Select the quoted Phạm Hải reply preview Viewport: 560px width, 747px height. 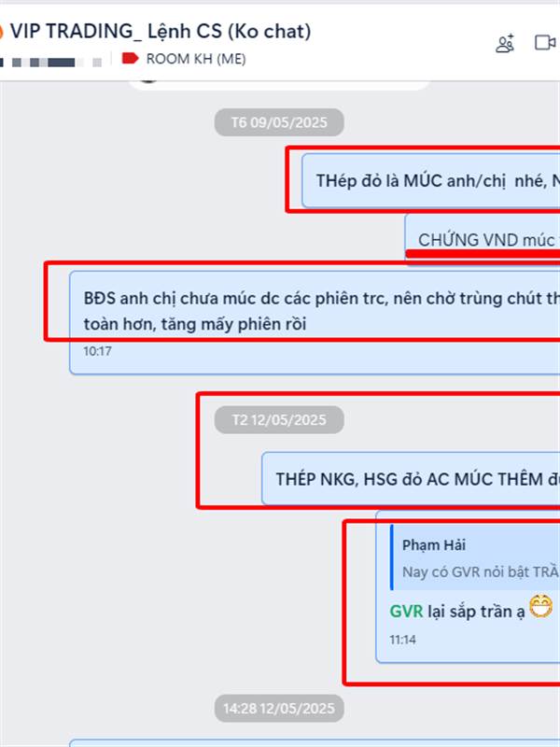tap(475, 557)
